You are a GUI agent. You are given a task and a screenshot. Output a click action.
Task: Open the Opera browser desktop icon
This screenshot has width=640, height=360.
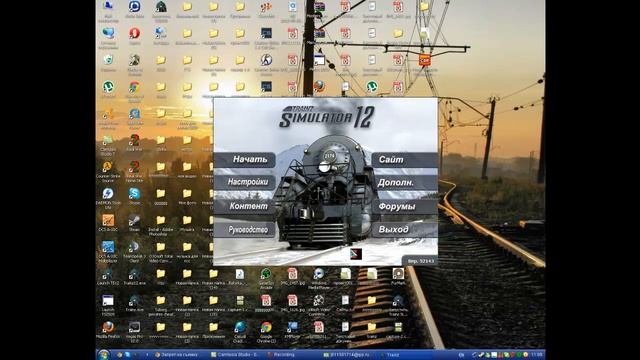(134, 36)
